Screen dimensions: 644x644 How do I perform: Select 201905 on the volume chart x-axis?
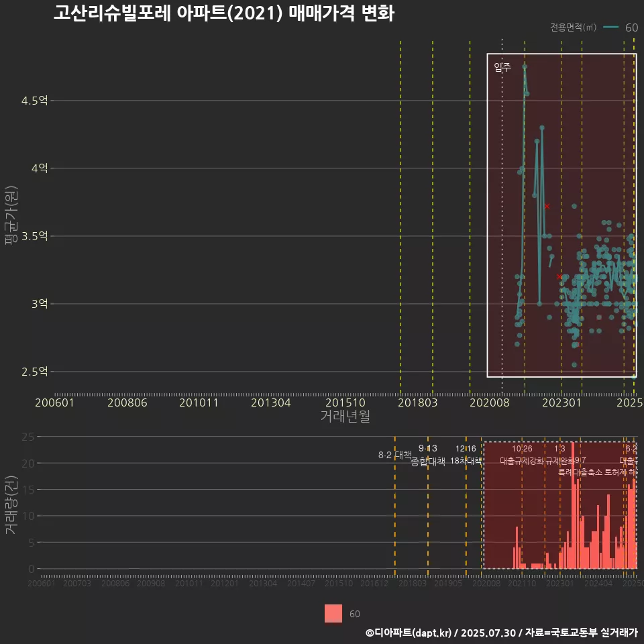tap(448, 583)
